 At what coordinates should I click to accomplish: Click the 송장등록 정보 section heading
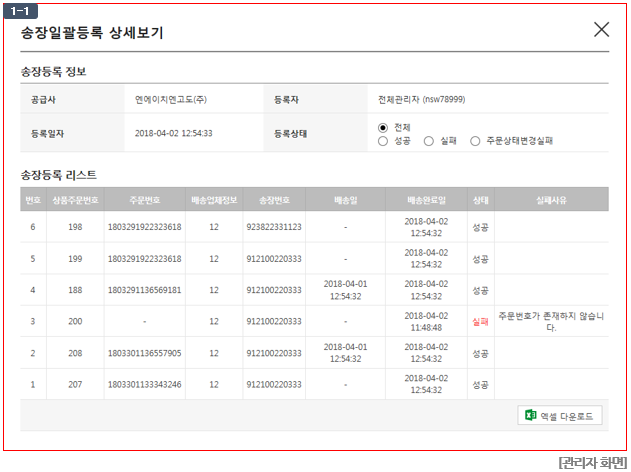coord(53,72)
